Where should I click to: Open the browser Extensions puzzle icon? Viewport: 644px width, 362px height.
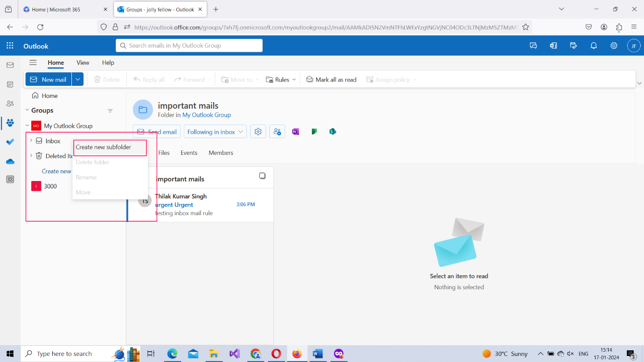(619, 27)
